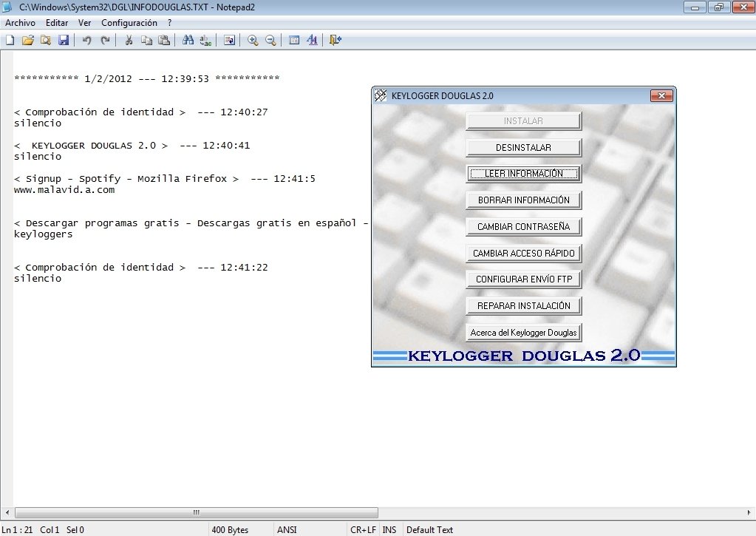The height and width of the screenshot is (536, 756).
Task: Paste from clipboard via toolbar icon
Action: coord(164,41)
